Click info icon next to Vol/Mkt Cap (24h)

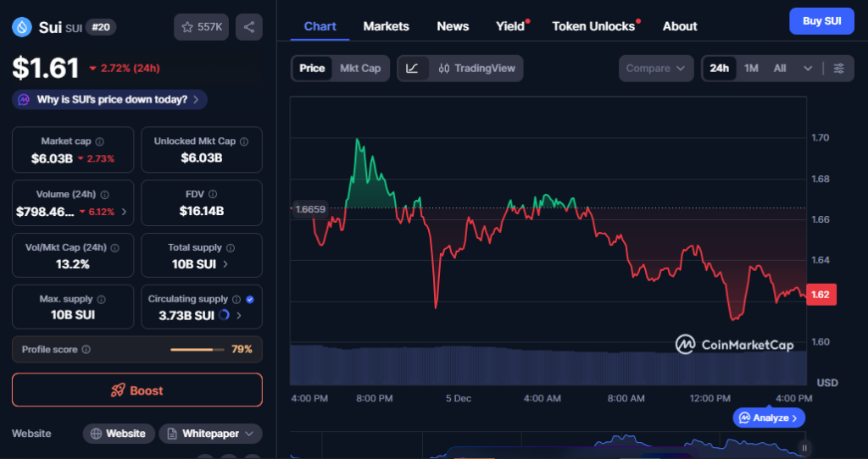115,248
